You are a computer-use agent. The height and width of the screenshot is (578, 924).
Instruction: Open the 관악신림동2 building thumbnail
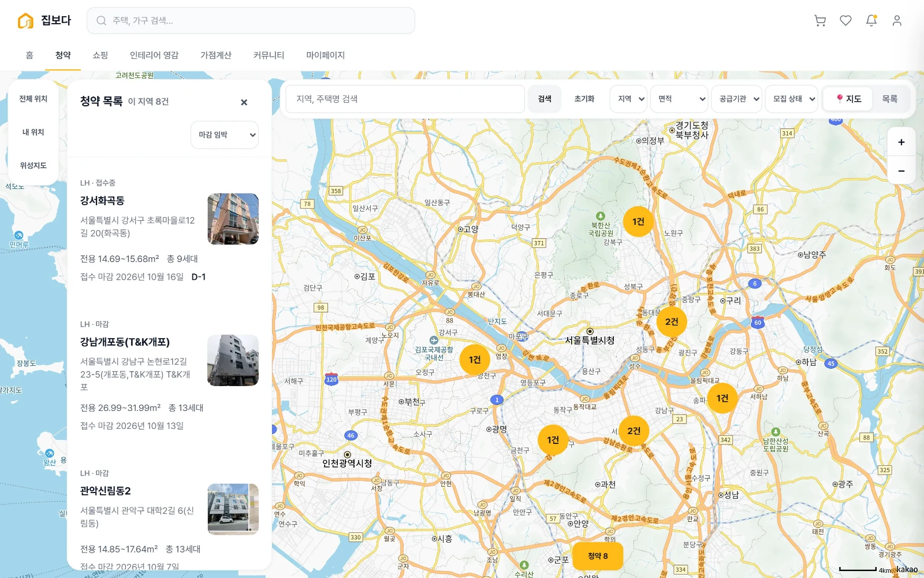[x=233, y=509]
